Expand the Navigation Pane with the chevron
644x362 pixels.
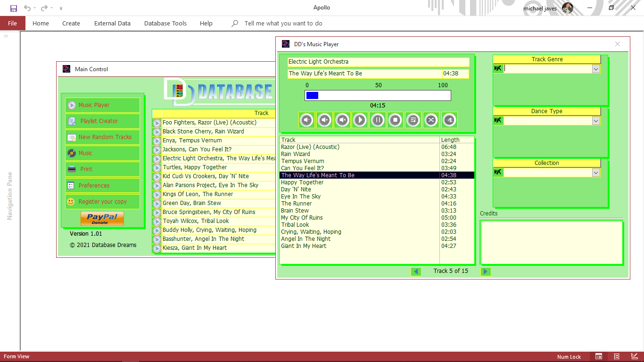coord(6,36)
